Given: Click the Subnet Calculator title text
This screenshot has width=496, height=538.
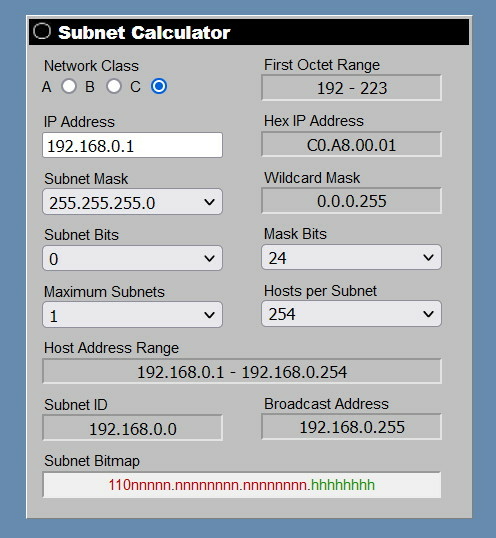Looking at the screenshot, I should click(x=144, y=33).
